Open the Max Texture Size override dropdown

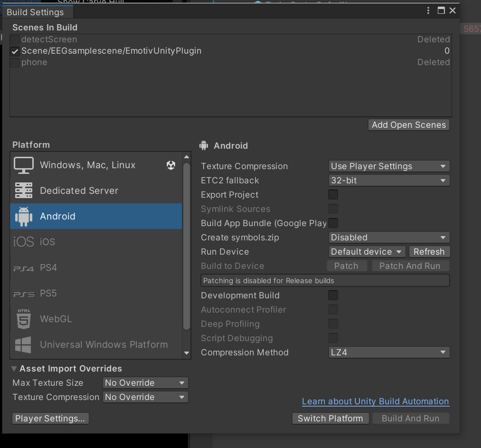(x=145, y=383)
